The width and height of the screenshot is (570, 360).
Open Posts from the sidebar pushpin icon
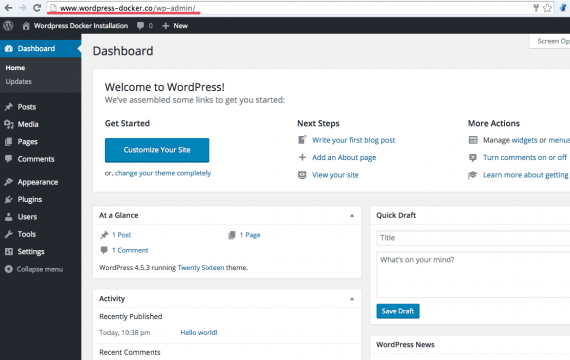click(9, 107)
